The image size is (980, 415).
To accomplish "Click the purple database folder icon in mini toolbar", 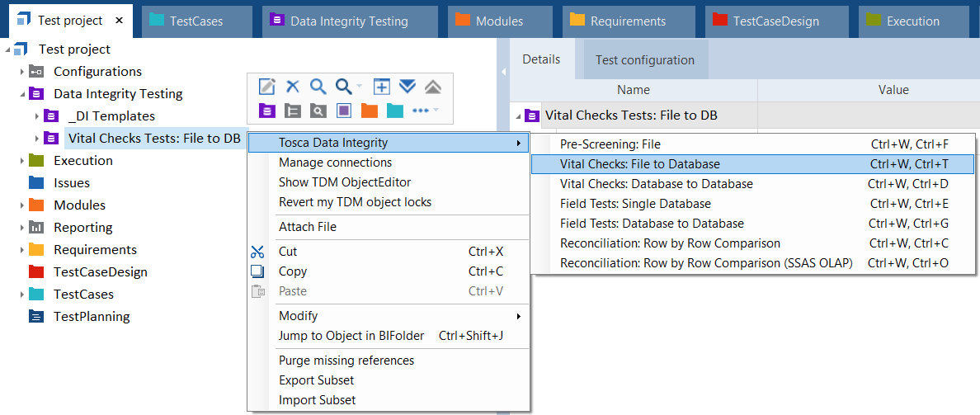I will [267, 110].
